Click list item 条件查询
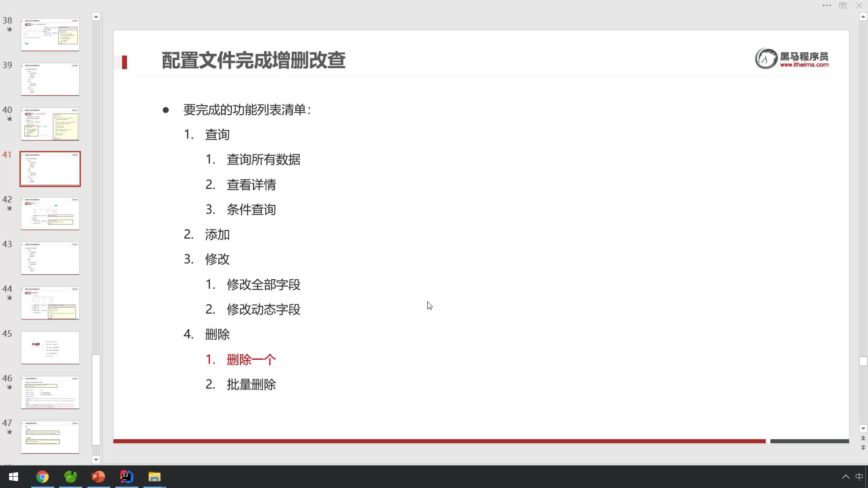868x488 pixels. (x=251, y=210)
